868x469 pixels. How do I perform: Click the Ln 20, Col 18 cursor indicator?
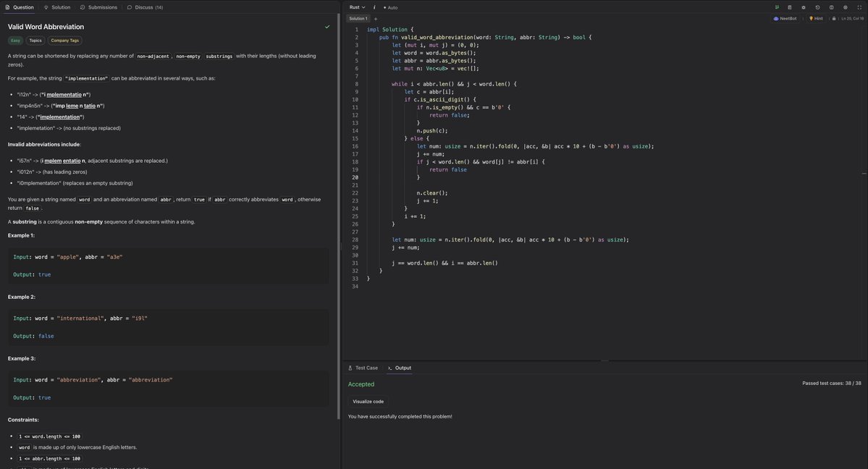coord(852,18)
